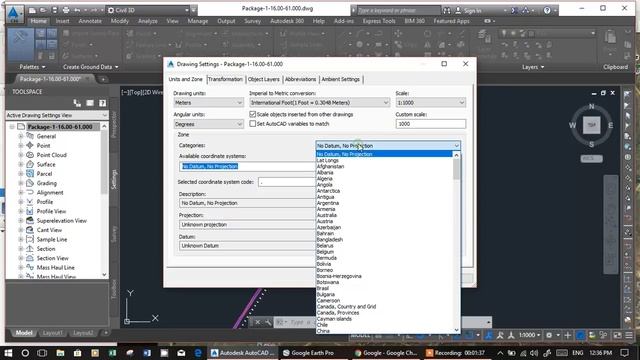The image size is (640, 360).
Task: Expand the Alignment tree node
Action: 20,193
